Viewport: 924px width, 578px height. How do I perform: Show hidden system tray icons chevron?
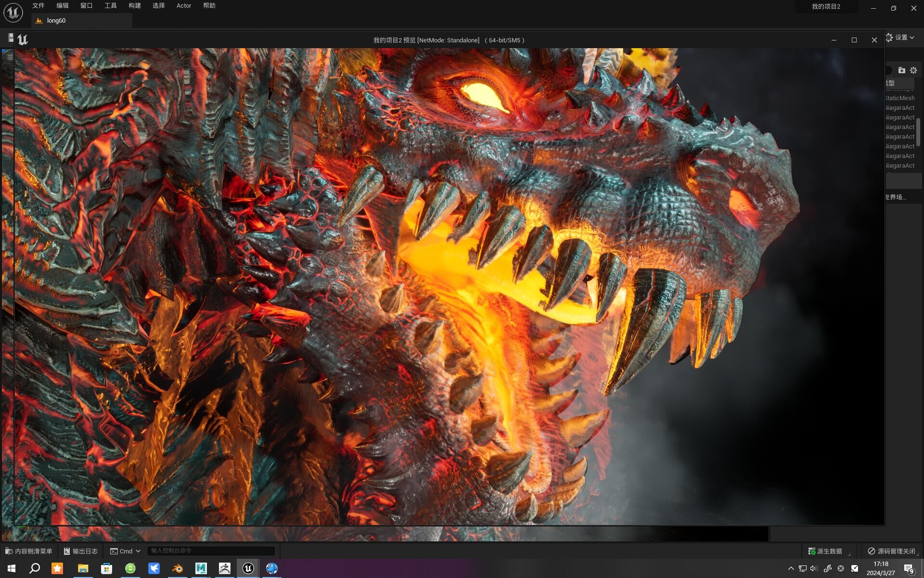[x=791, y=568]
